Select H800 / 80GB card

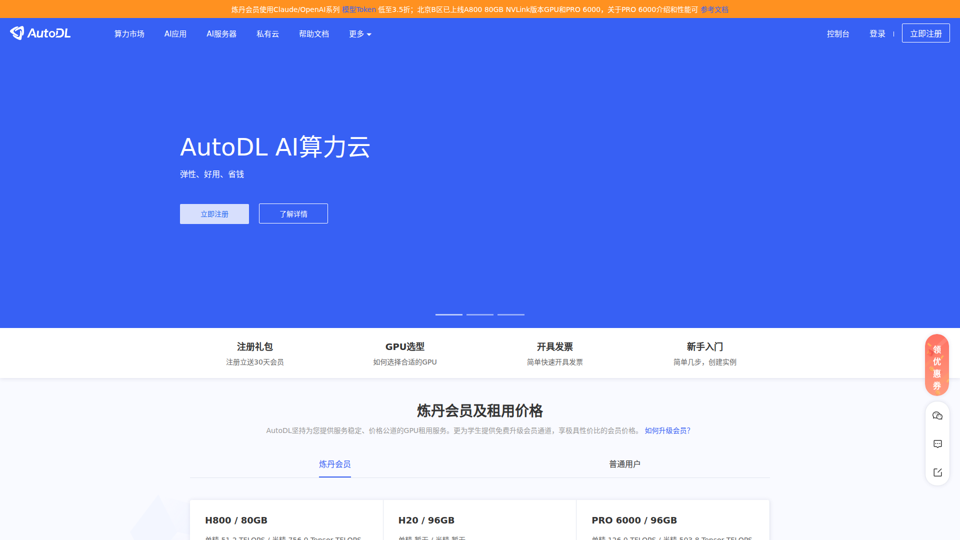pyautogui.click(x=286, y=520)
